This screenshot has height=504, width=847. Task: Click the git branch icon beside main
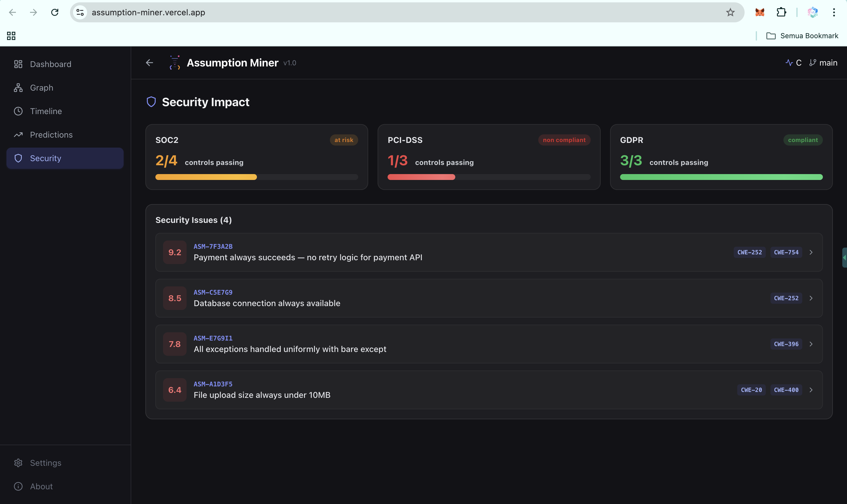812,63
